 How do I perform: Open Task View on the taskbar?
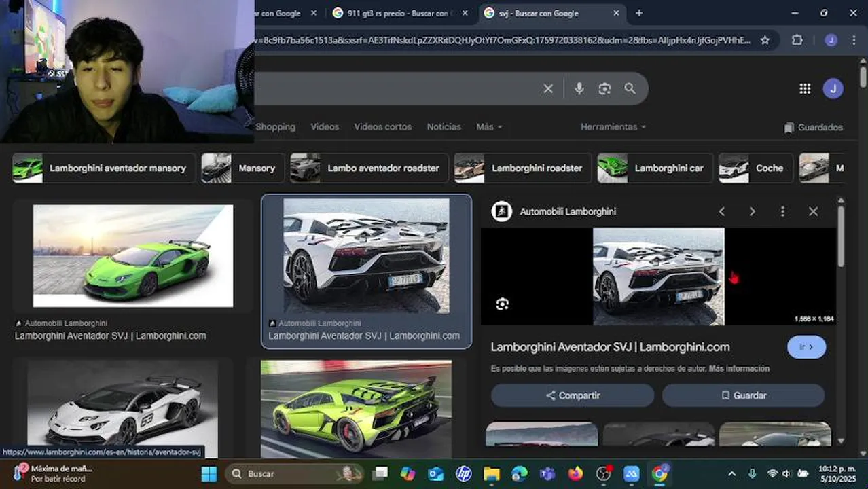380,473
